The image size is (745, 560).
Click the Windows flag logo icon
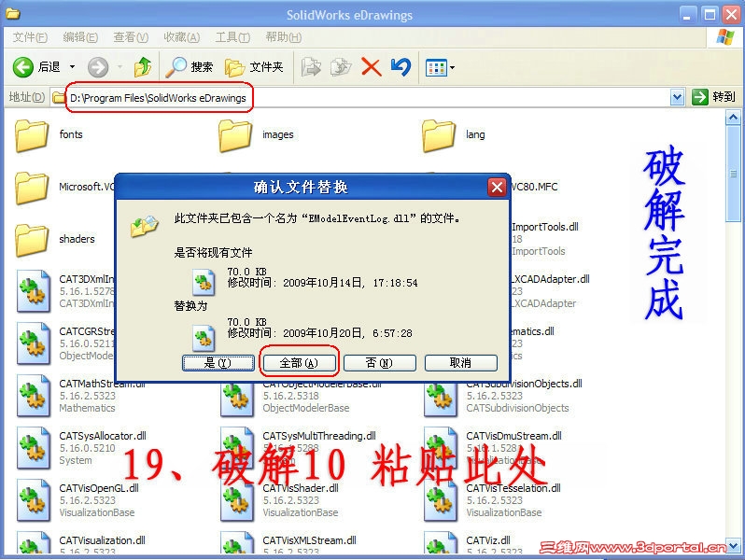pos(725,37)
